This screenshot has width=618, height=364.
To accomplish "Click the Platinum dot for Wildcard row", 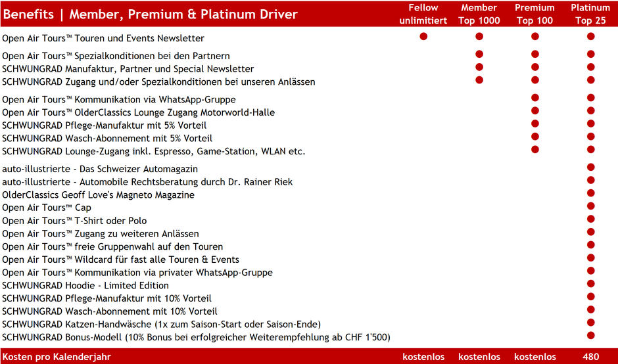I will point(590,258).
